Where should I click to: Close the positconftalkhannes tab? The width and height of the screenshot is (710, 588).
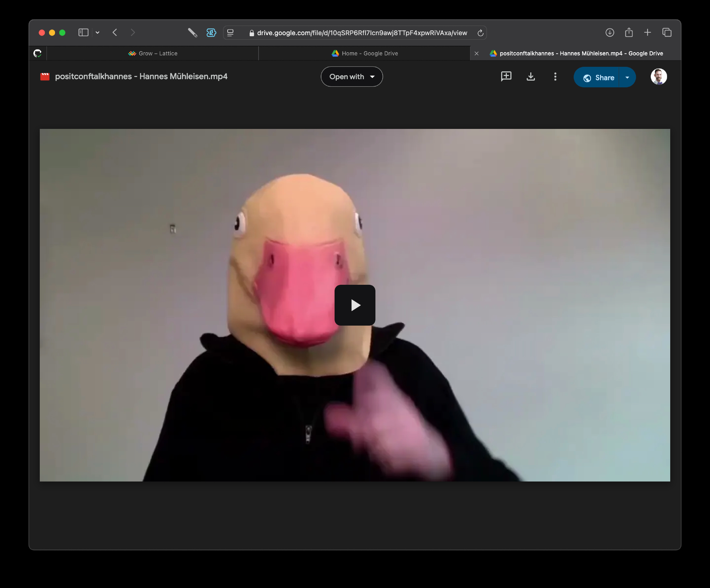click(477, 53)
